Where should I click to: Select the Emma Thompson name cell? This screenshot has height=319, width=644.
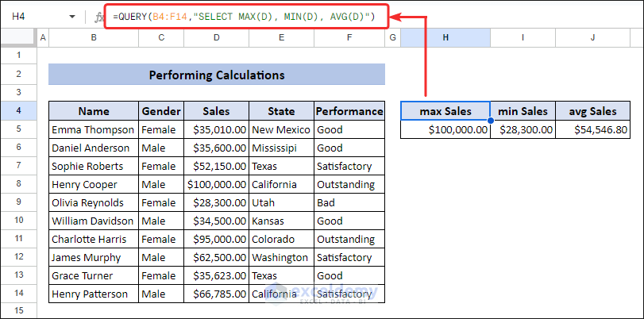click(93, 129)
